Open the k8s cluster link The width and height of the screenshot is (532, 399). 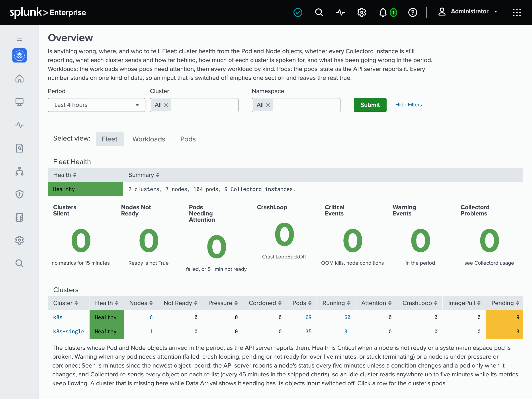point(58,317)
